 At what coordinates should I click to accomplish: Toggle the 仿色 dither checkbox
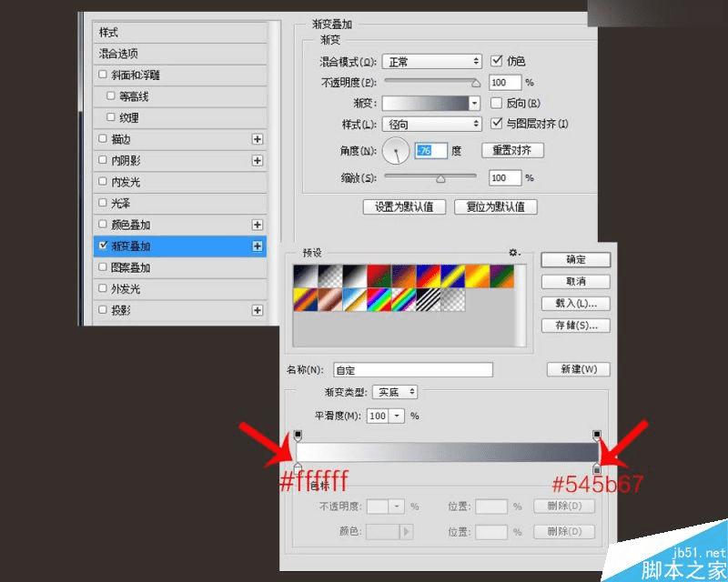pos(496,60)
